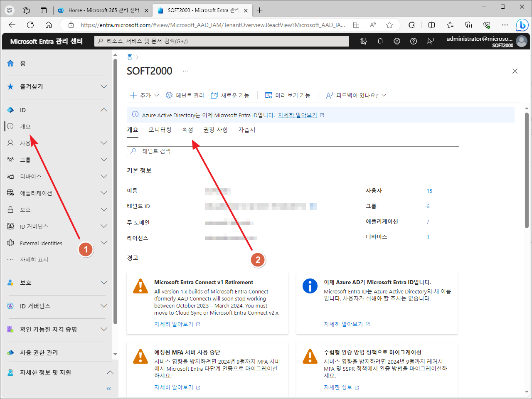532x399 pixels.
Task: Open the notifications bell in the top bar
Action: [380, 41]
